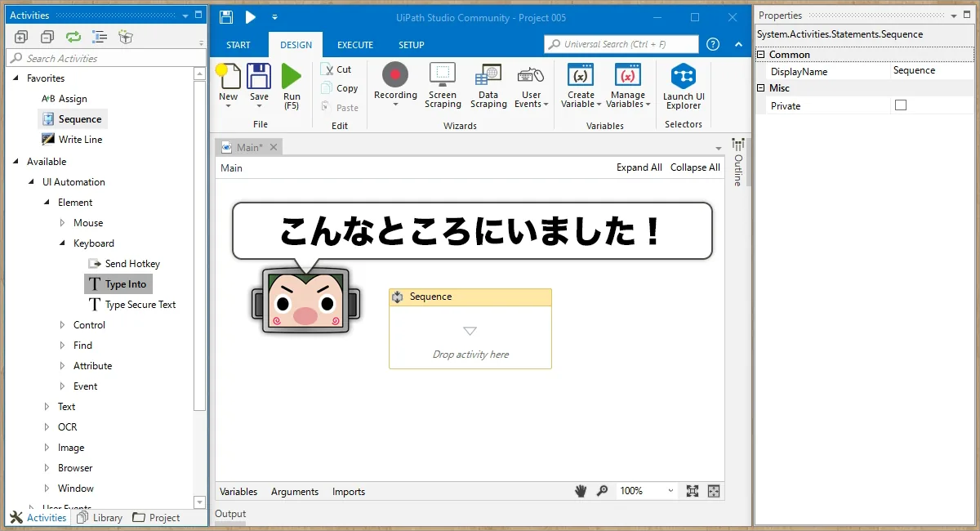Viewport: 980px width, 531px height.
Task: Collapse the Available tree node
Action: click(16, 162)
